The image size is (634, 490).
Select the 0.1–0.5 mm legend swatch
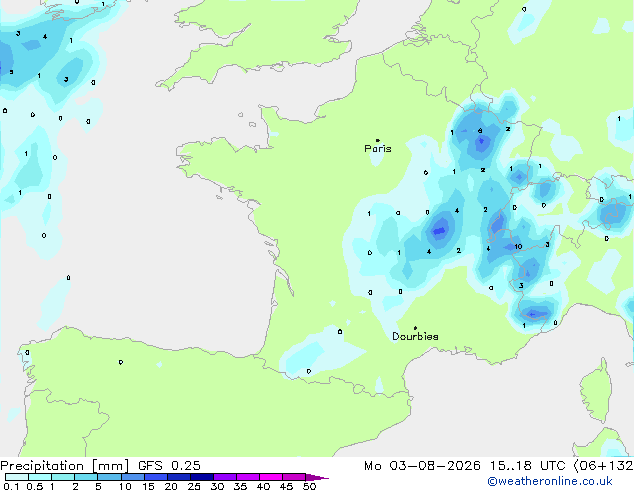point(17,477)
